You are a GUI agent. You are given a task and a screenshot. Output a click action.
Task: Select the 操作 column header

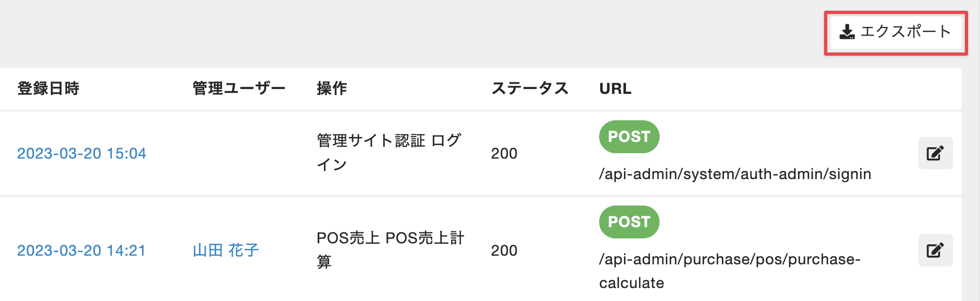pyautogui.click(x=332, y=88)
